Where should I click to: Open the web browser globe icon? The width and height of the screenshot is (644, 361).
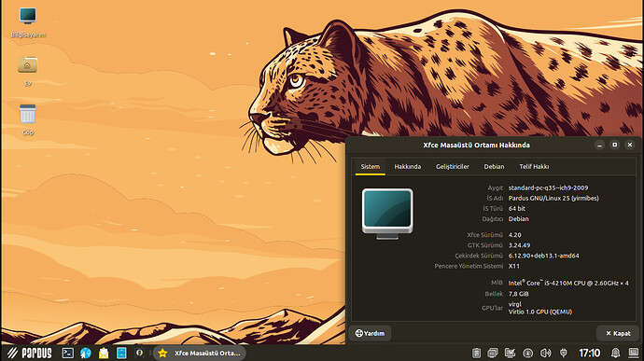pos(86,353)
